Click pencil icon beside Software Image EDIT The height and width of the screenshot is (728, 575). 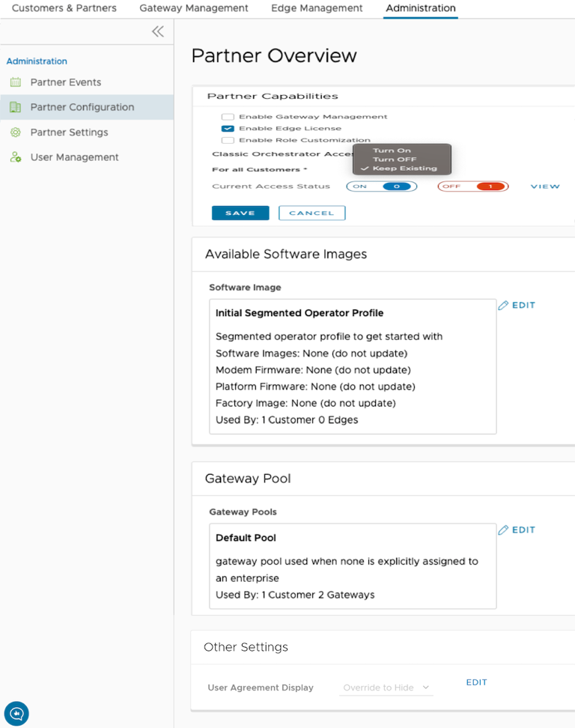pos(503,306)
